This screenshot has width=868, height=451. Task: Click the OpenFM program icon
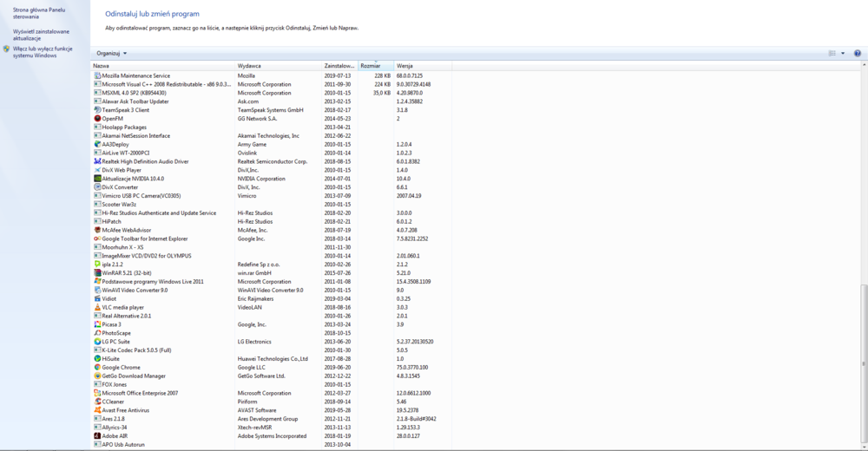[x=97, y=119]
